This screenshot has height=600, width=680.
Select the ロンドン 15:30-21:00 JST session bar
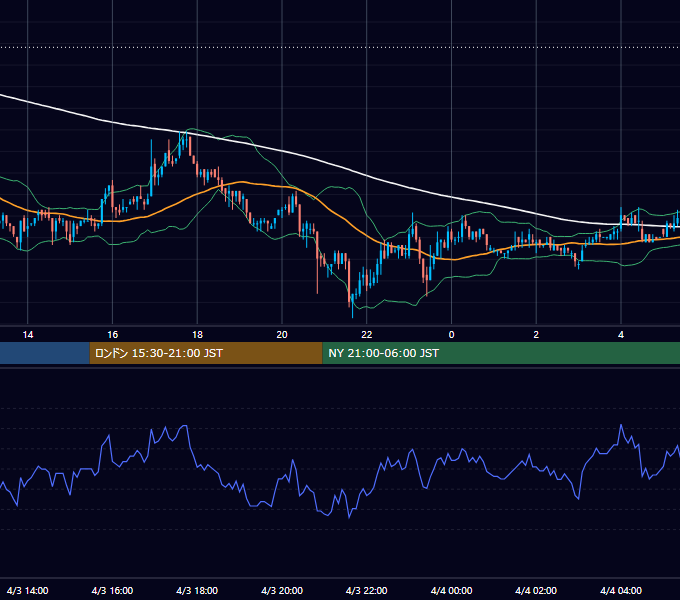(x=206, y=353)
